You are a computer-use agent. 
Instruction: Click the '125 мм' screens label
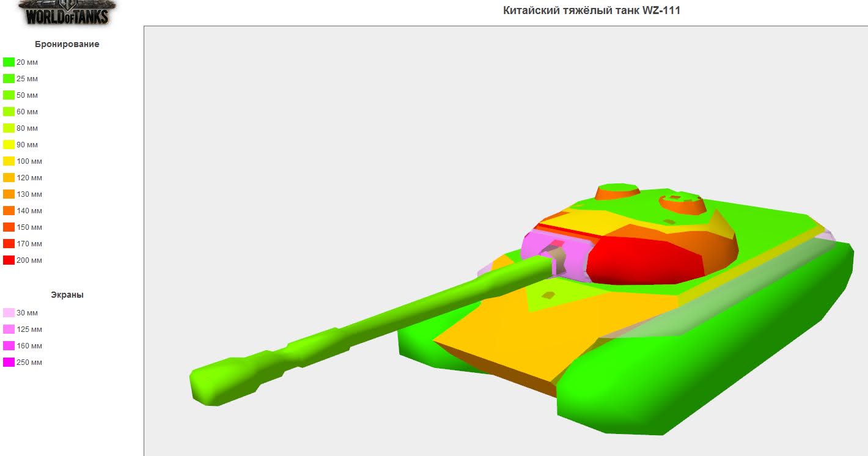tap(29, 329)
